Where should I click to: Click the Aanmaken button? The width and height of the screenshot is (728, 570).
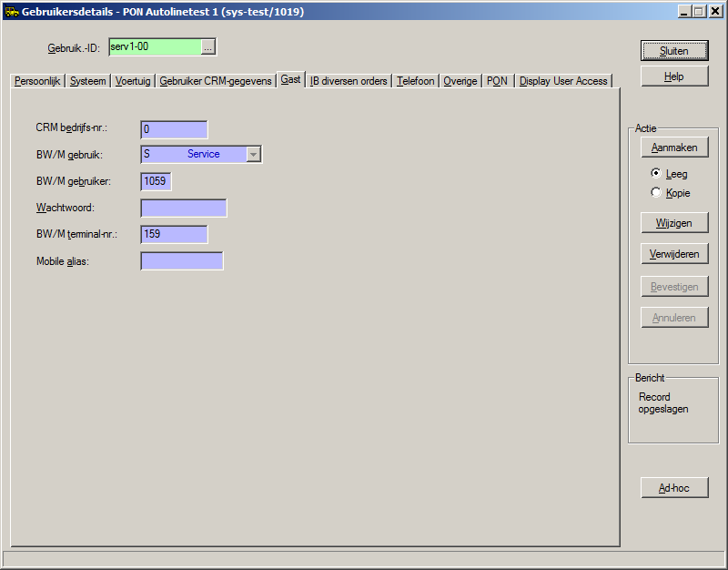(674, 148)
